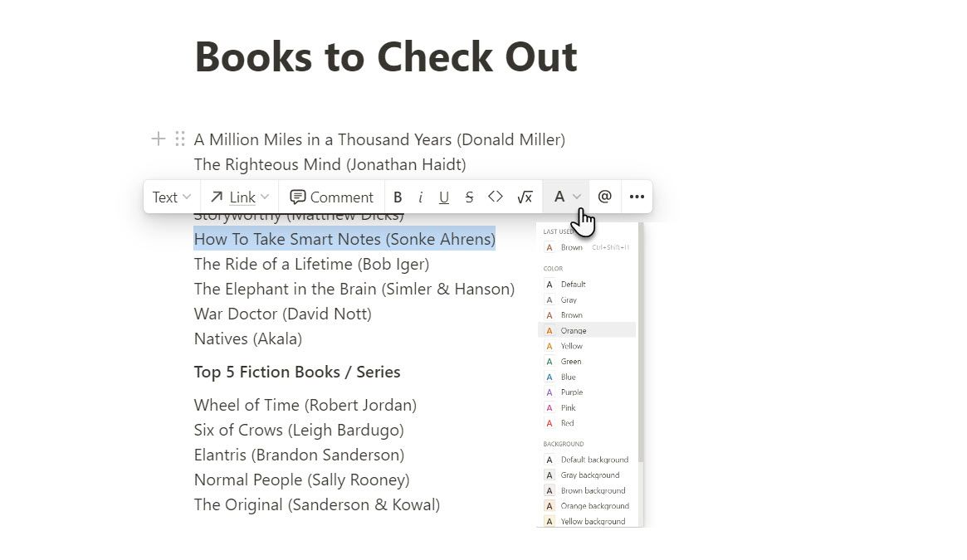Click the six-dot drag handle of the block
This screenshot has width=967, height=560.
click(179, 139)
